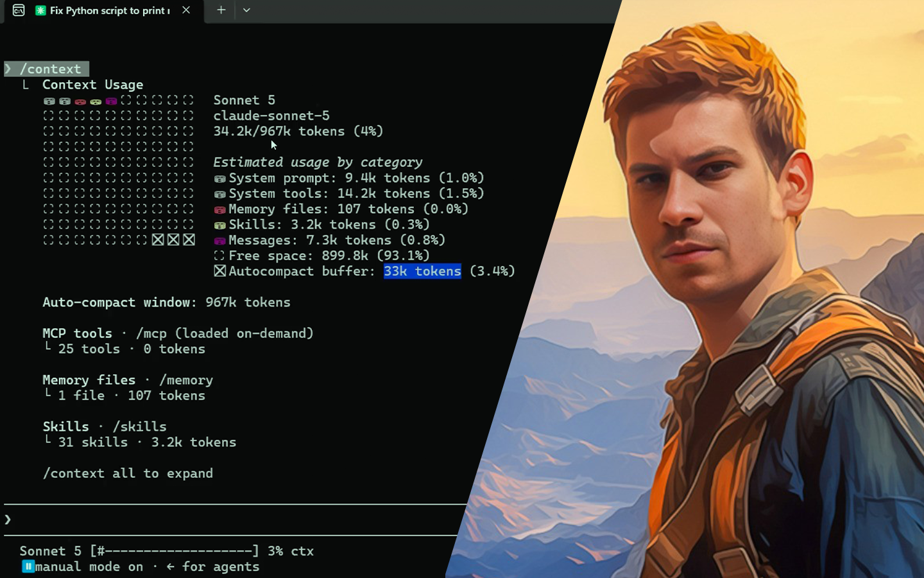The width and height of the screenshot is (924, 578).
Task: Expand the new tab profile dropdown
Action: click(246, 10)
